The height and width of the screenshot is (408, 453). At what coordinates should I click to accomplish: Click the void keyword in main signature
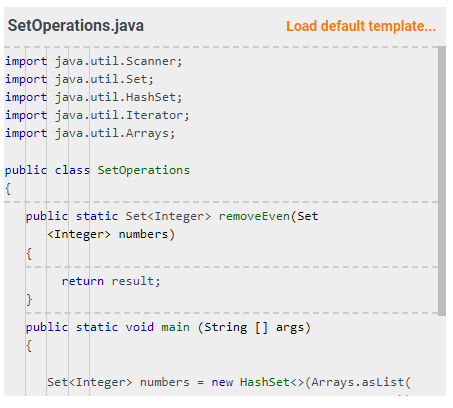point(140,327)
